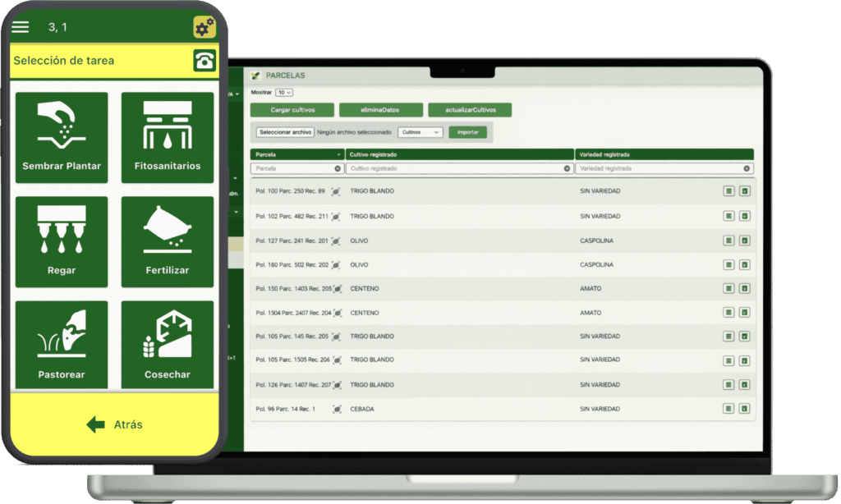841x504 pixels.
Task: Tap the Cosechar harvest tile
Action: (168, 345)
